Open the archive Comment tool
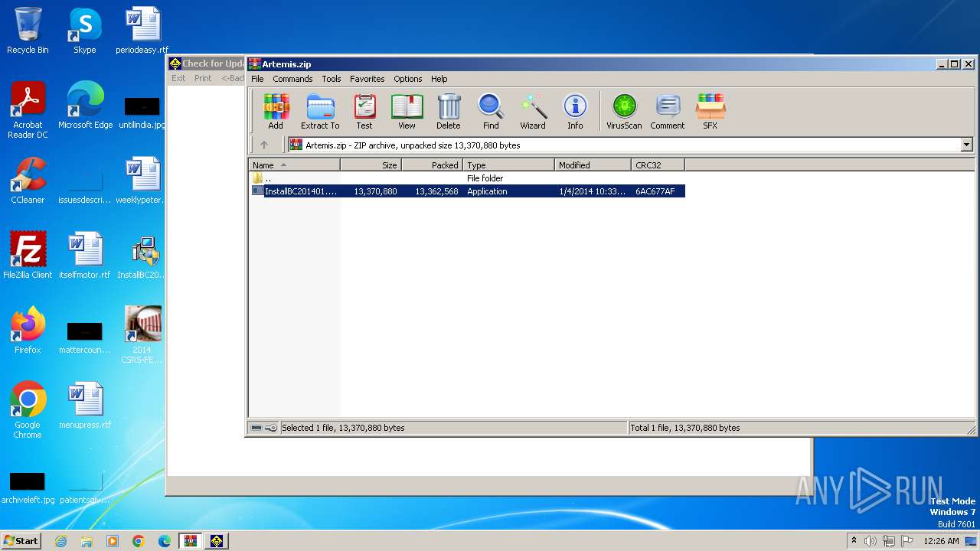Screen dimensions: 980x551 point(668,112)
